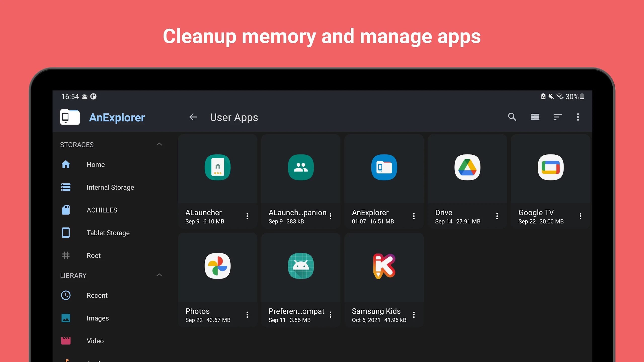Screen dimensions: 644x362
Task: Click the Tablet Storage device icon
Action: click(66, 233)
